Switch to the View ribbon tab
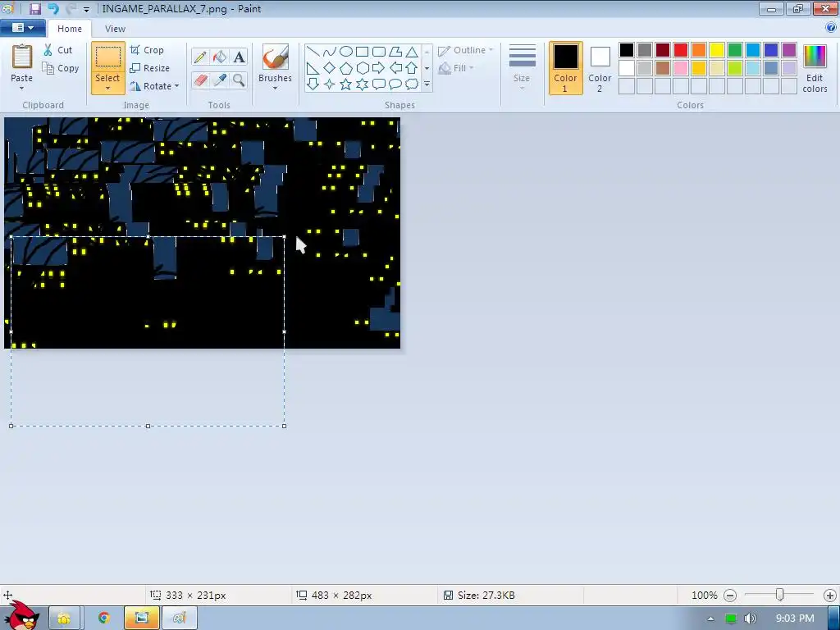 pos(115,29)
